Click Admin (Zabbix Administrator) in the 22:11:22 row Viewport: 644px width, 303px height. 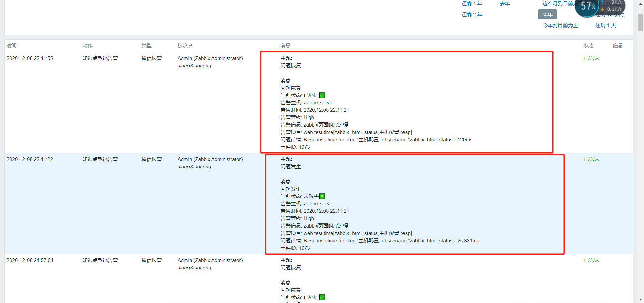click(x=210, y=159)
